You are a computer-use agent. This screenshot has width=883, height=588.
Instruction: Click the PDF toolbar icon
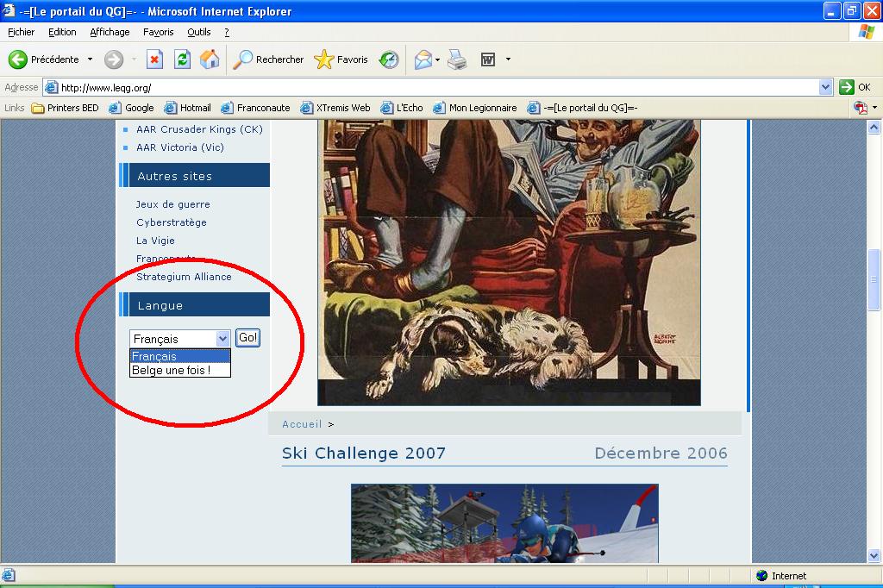[861, 108]
